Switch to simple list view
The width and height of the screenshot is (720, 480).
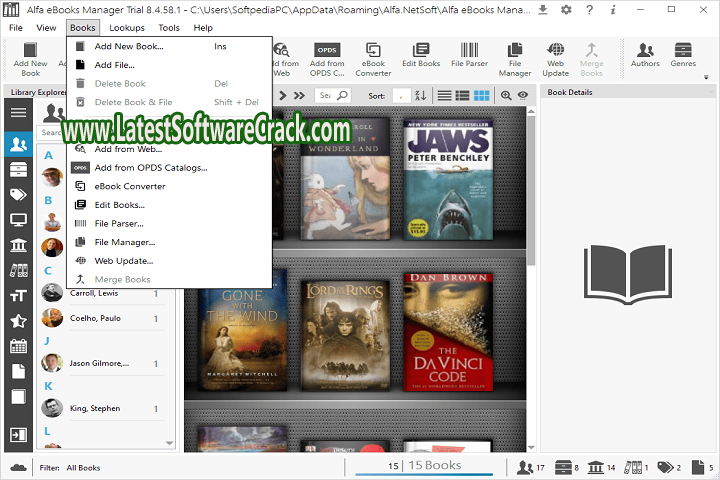point(444,95)
